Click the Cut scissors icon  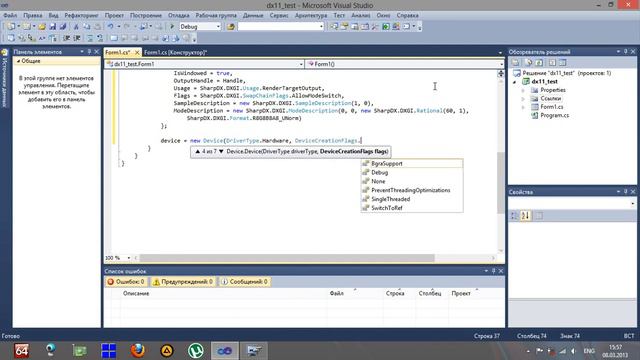(x=76, y=27)
